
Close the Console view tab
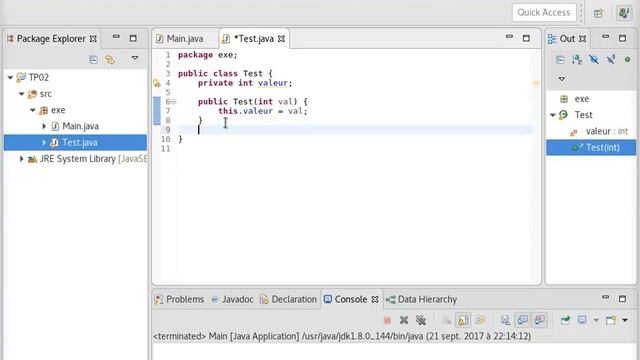tap(375, 300)
